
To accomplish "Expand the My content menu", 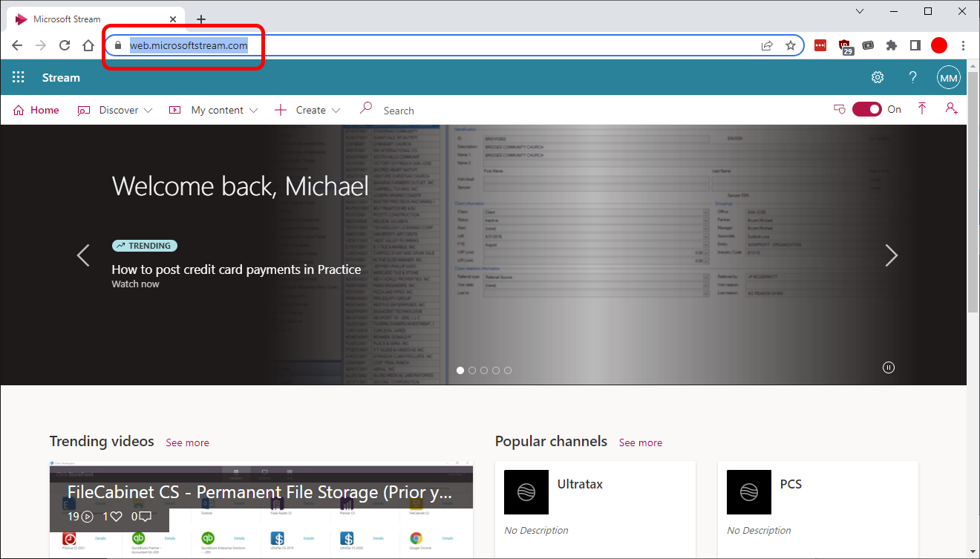I will pyautogui.click(x=214, y=110).
